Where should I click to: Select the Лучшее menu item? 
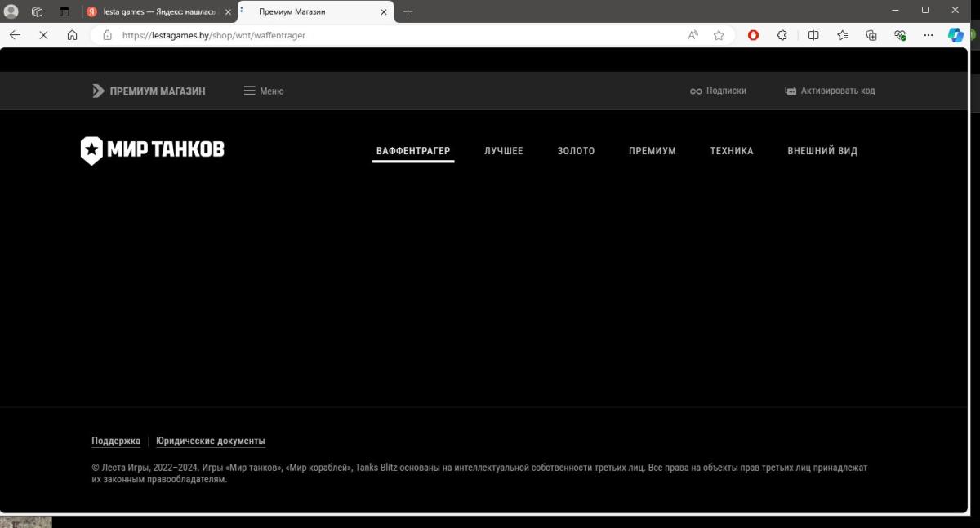tap(503, 151)
